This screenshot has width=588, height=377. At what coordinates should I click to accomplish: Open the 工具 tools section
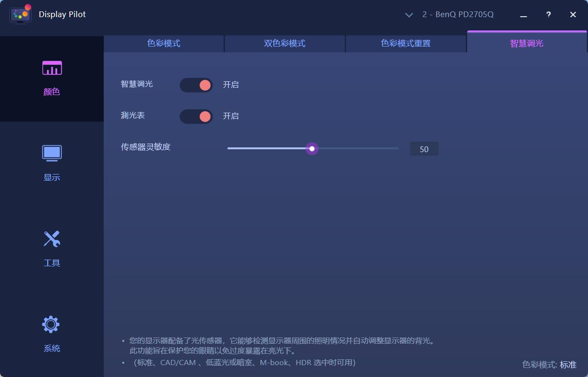[x=51, y=262]
